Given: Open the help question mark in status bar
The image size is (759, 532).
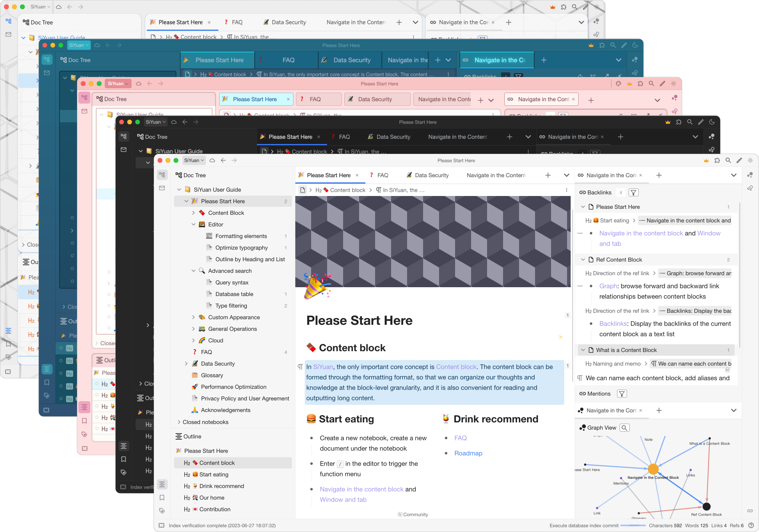Looking at the screenshot, I should tap(751, 526).
